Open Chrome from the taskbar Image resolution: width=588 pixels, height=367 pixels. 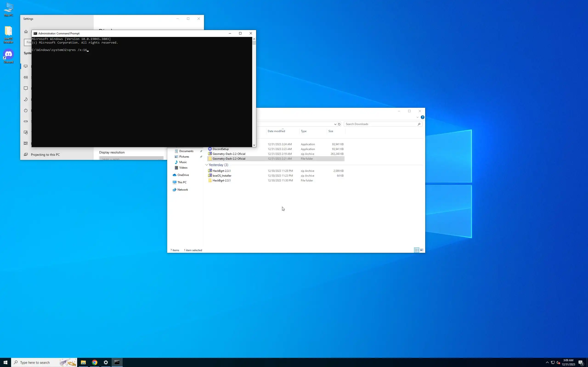(95, 362)
